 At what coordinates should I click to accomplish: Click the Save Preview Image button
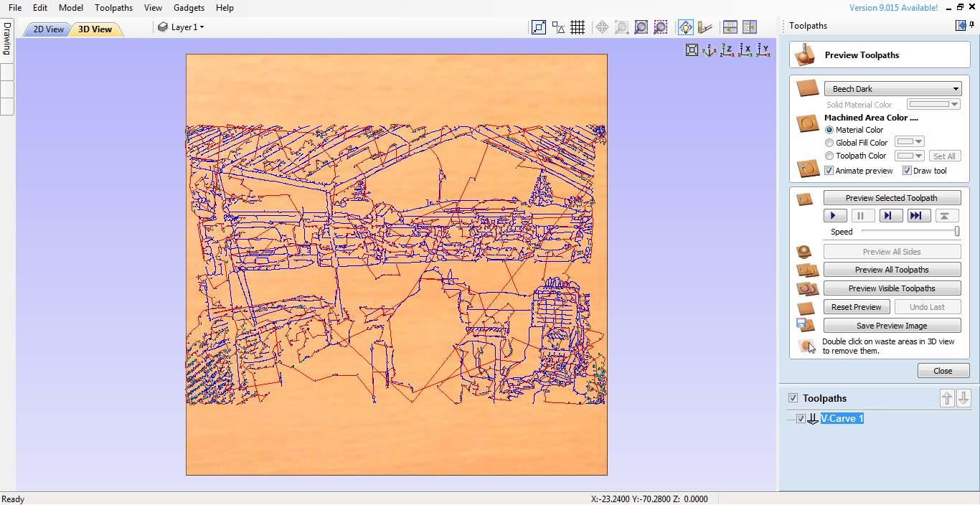pos(892,326)
